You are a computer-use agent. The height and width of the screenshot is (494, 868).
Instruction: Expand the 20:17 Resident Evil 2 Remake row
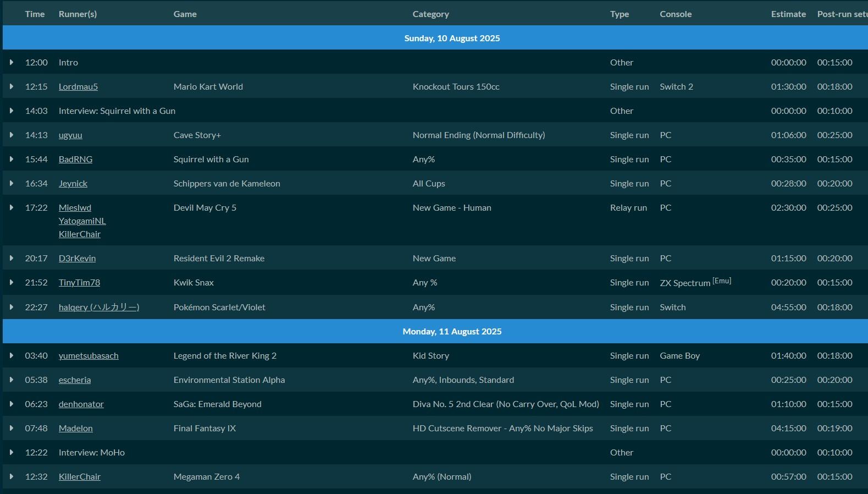11,258
